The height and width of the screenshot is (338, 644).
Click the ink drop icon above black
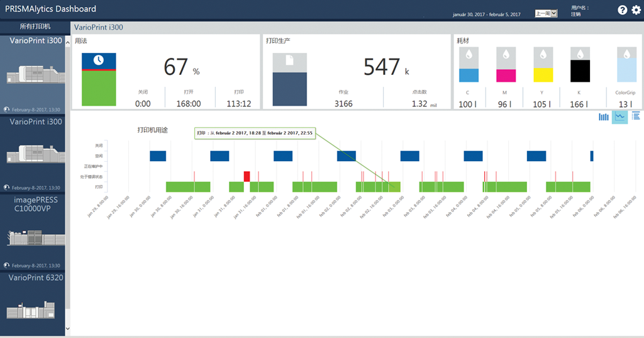click(x=580, y=54)
